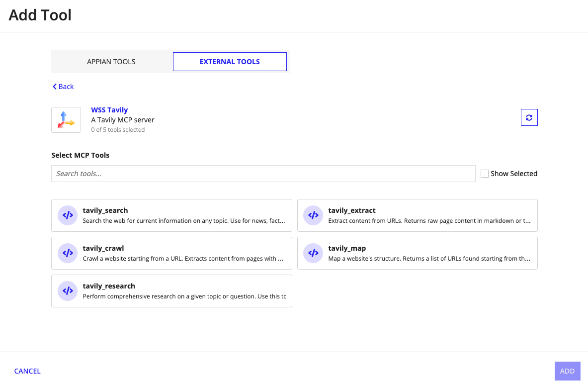Select the tavily_extract tool name
This screenshot has height=385, width=588.
[352, 210]
